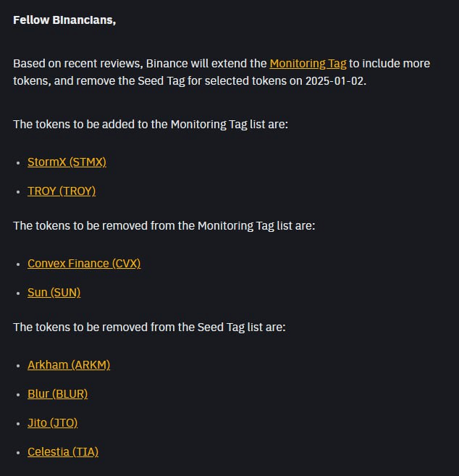Open the Blur (BLUR) token link
The height and width of the screenshot is (476, 459).
[x=58, y=394]
